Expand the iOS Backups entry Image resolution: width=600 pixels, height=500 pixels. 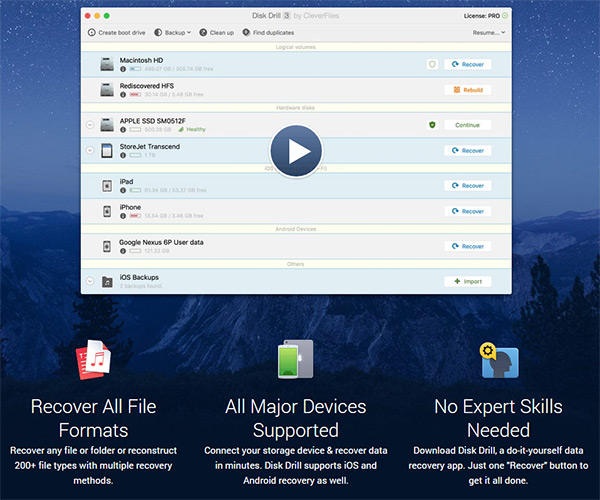click(x=90, y=281)
